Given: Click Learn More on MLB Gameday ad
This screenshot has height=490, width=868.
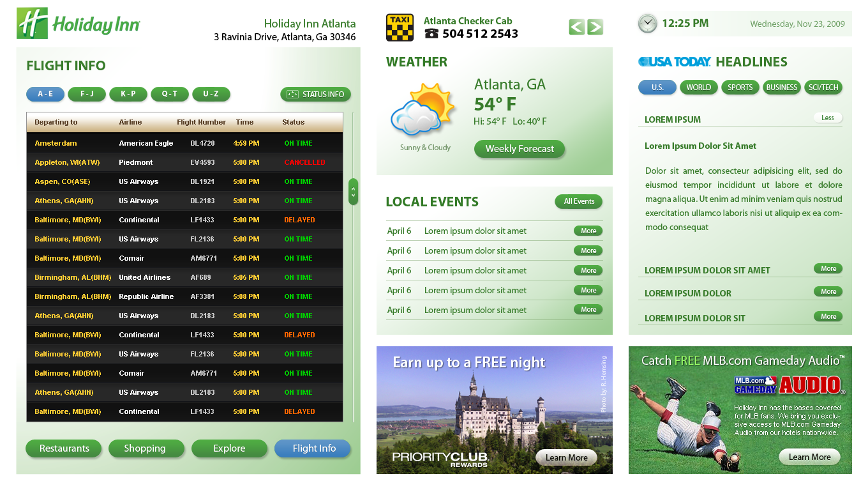Looking at the screenshot, I should 809,457.
